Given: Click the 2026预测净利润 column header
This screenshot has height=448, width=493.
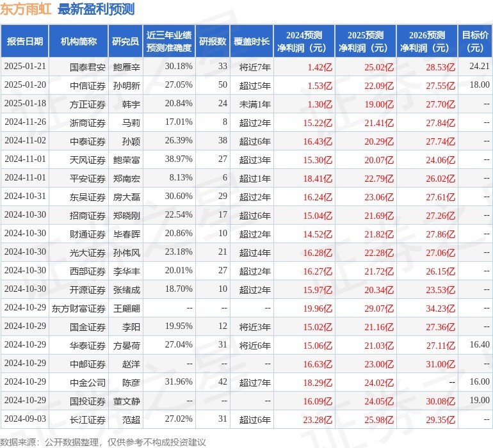Looking at the screenshot, I should point(427,42).
